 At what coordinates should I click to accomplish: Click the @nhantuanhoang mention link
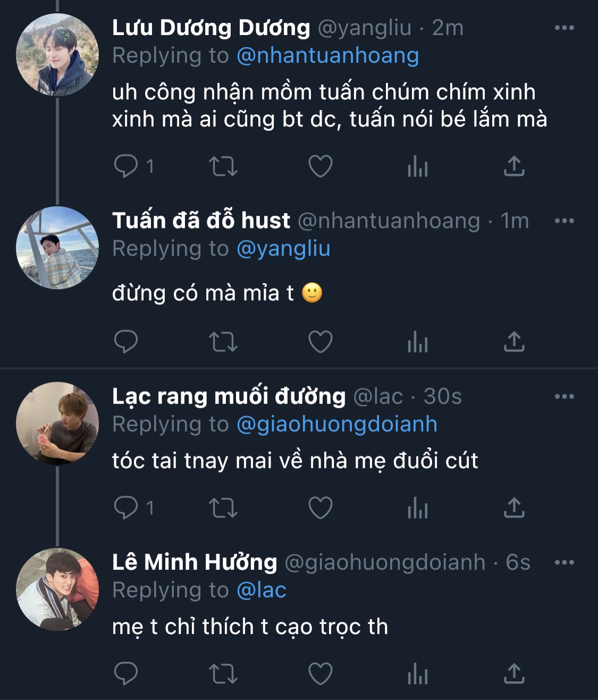click(327, 55)
